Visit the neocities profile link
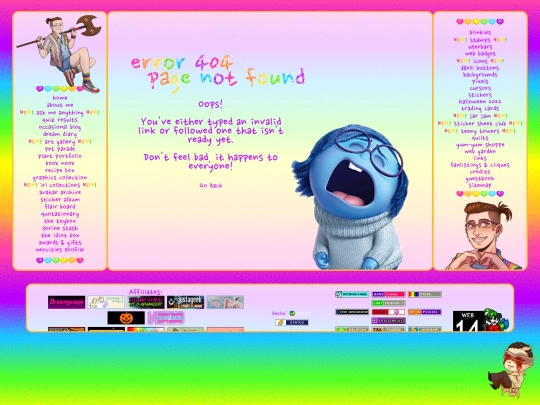This screenshot has width=540, height=405. coord(60,250)
